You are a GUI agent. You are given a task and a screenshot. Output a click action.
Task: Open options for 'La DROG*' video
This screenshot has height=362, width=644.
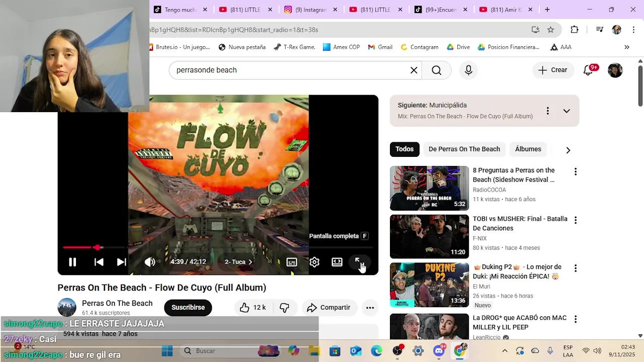point(576,319)
